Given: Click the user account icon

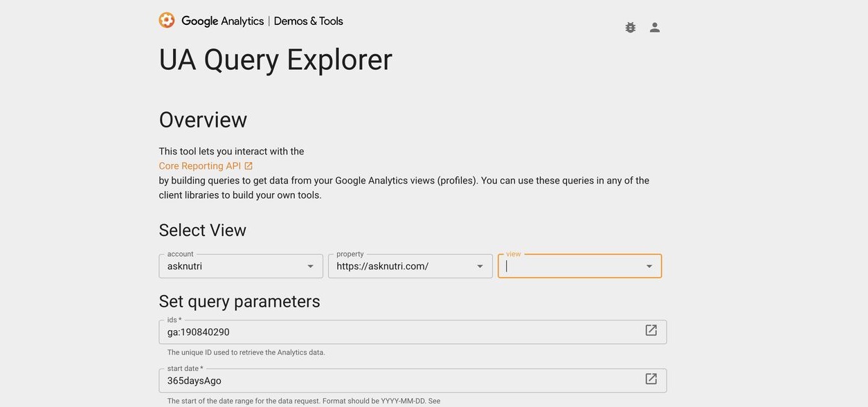Looking at the screenshot, I should [x=651, y=26].
